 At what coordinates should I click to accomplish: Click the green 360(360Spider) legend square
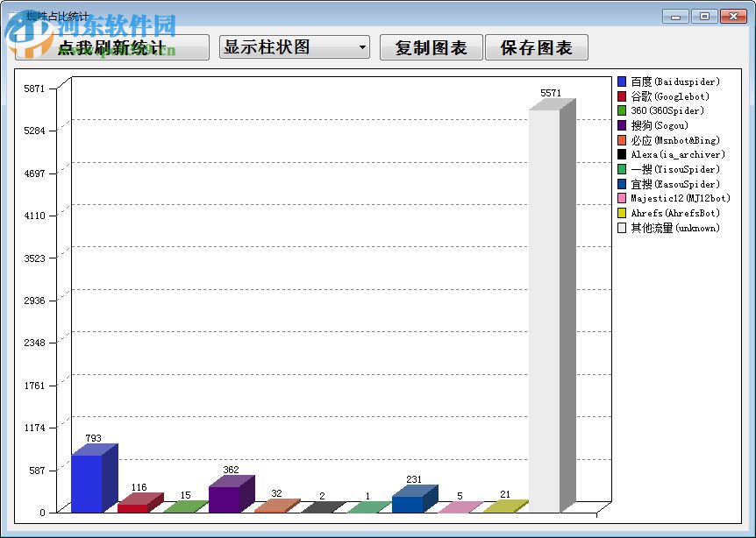(x=620, y=110)
